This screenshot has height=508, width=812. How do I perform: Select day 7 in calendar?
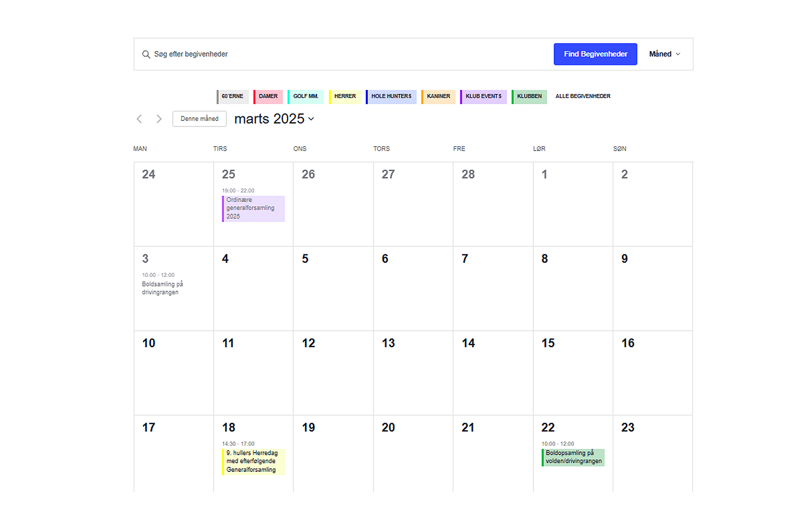pyautogui.click(x=465, y=259)
